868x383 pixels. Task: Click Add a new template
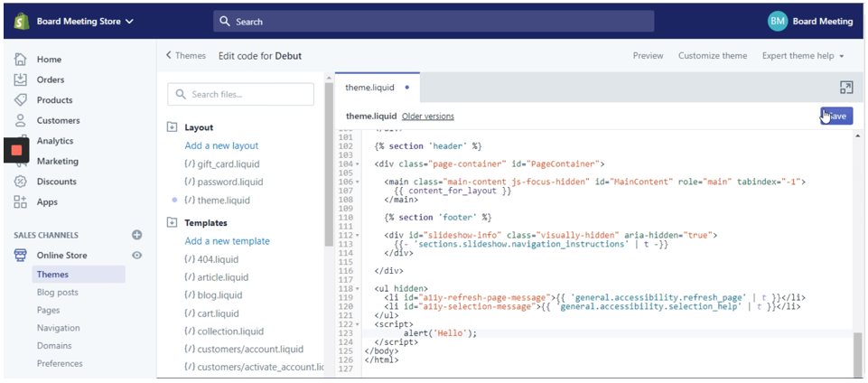[227, 241]
